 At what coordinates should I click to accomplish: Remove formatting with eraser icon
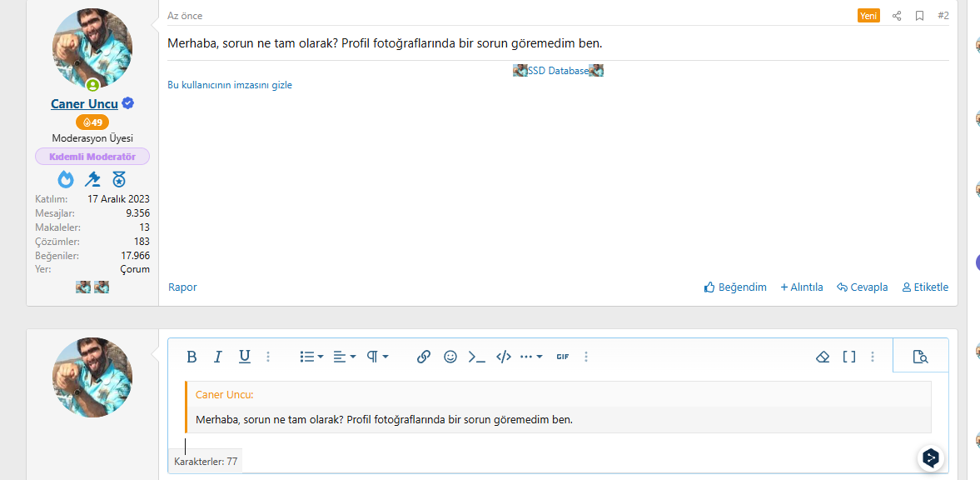pyautogui.click(x=823, y=357)
